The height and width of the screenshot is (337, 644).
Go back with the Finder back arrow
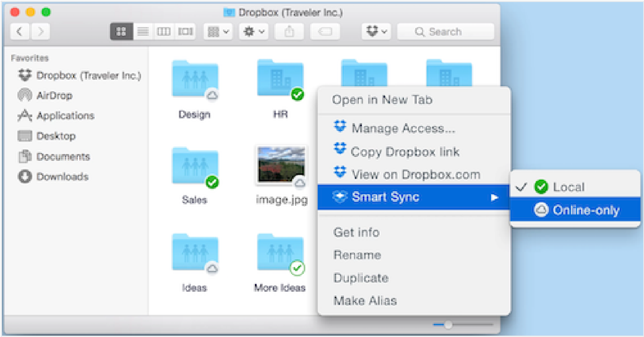click(x=19, y=32)
